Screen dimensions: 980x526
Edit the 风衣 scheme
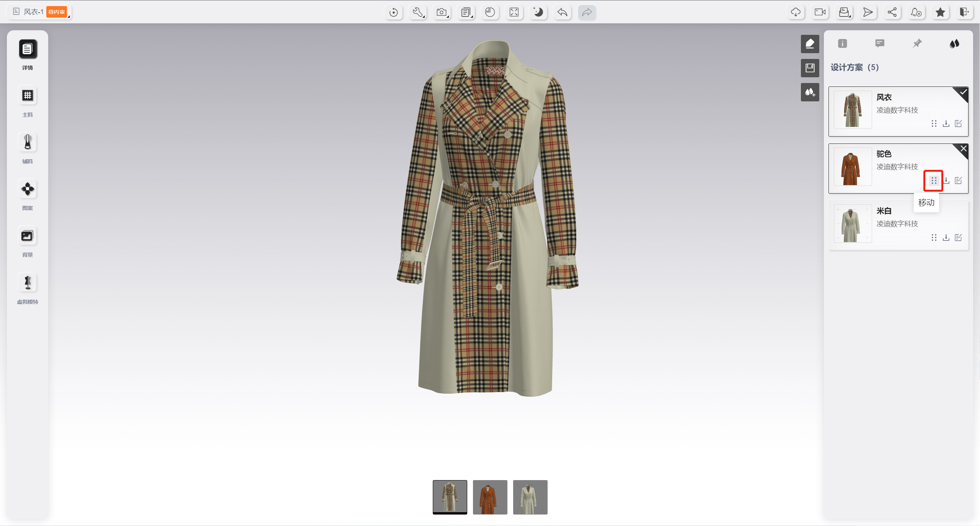coord(958,124)
